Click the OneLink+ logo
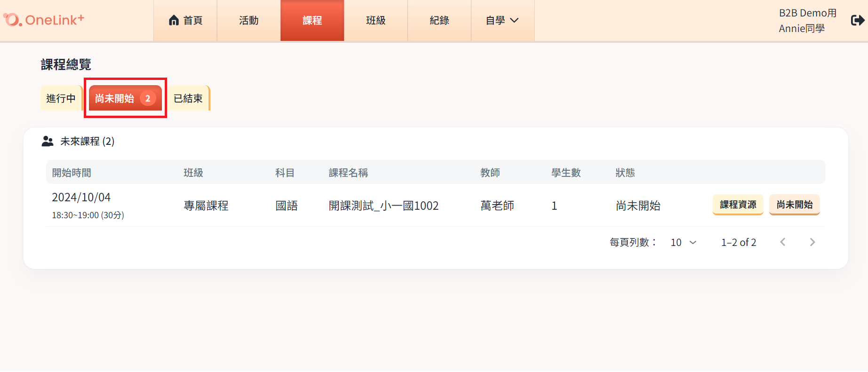The width and height of the screenshot is (868, 372). [44, 20]
